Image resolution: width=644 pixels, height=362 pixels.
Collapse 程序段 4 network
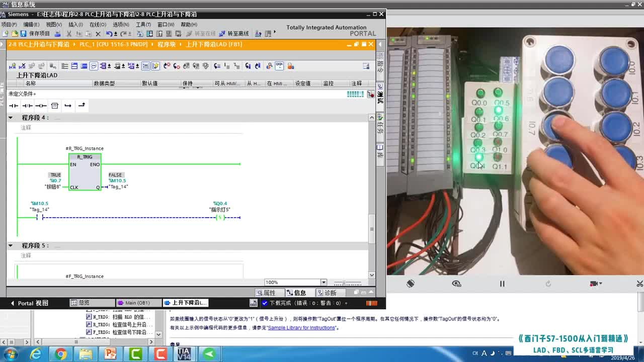[x=11, y=118]
